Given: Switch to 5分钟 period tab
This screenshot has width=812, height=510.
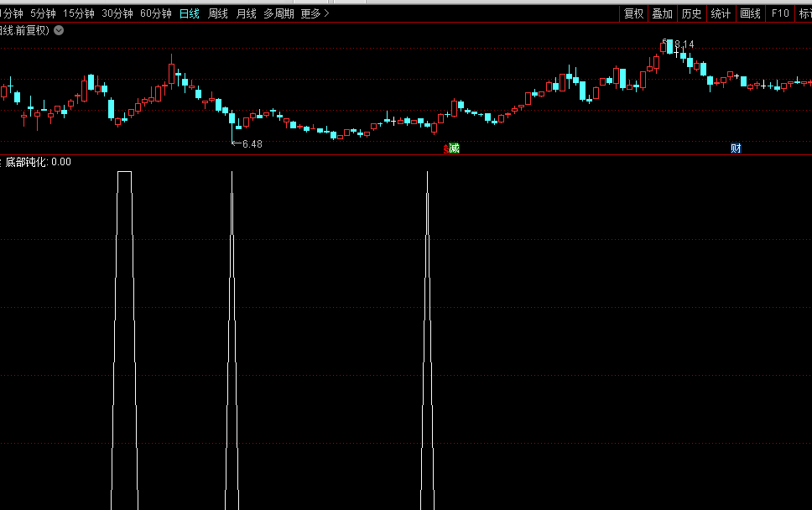Looking at the screenshot, I should pos(43,13).
